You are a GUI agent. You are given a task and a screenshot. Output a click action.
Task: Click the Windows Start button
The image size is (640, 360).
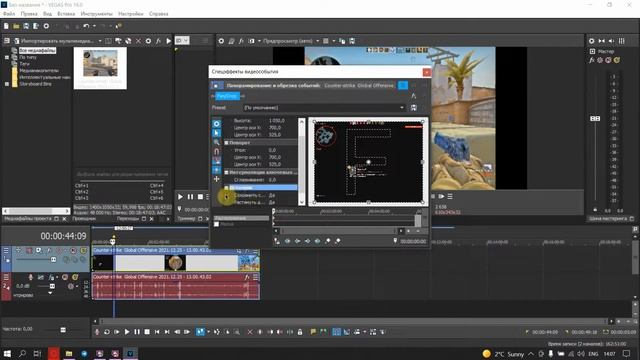tap(7, 353)
